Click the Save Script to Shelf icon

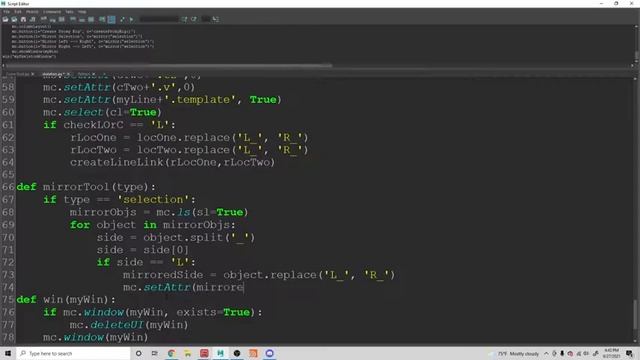click(33, 19)
